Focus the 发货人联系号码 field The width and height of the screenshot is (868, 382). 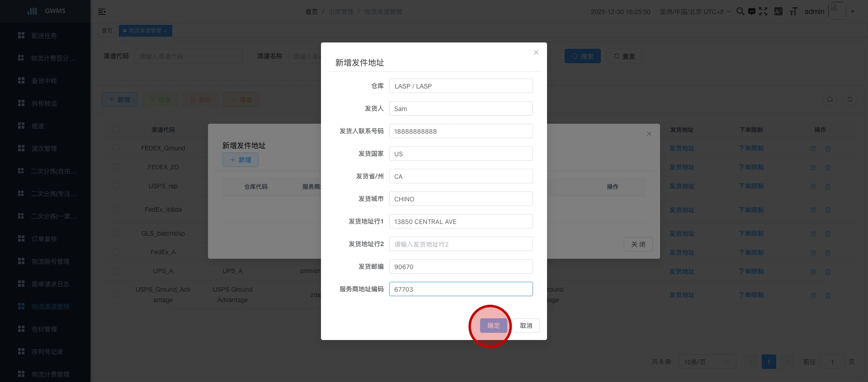pyautogui.click(x=461, y=131)
